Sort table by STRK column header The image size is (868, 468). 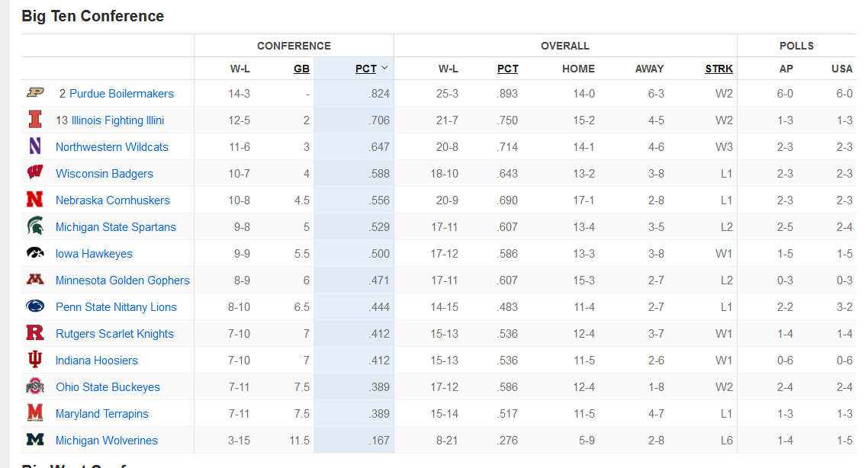[719, 69]
